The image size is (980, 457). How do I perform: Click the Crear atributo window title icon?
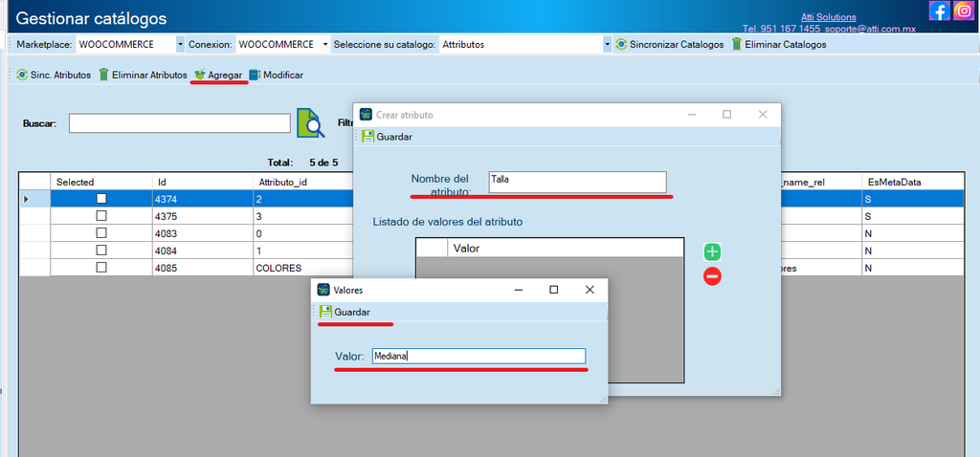[367, 115]
